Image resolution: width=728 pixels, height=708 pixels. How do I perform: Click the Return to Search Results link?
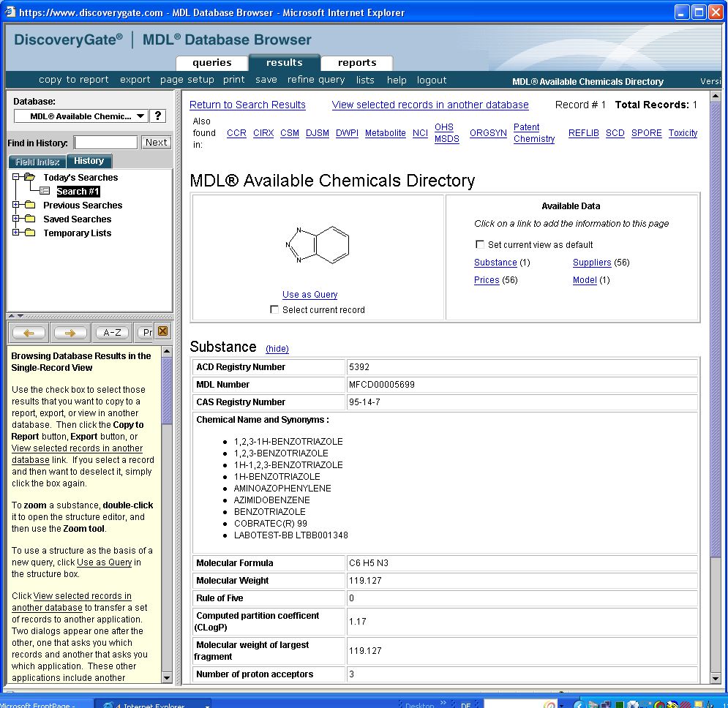[247, 105]
